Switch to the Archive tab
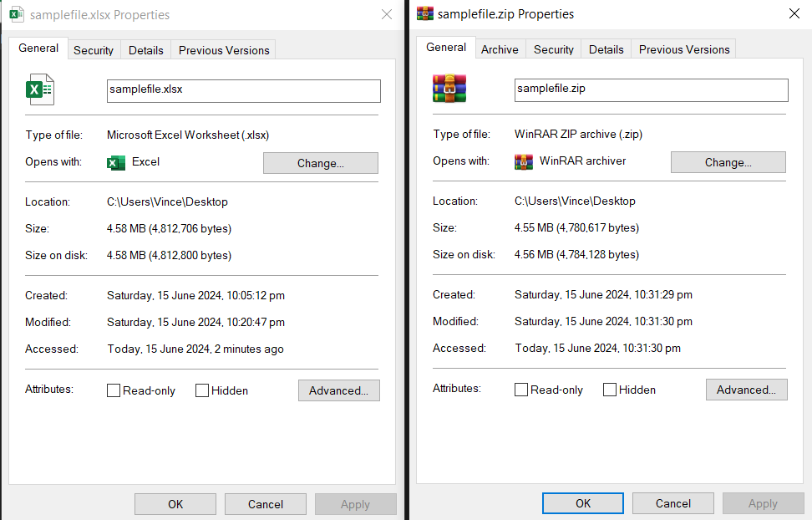 500,48
